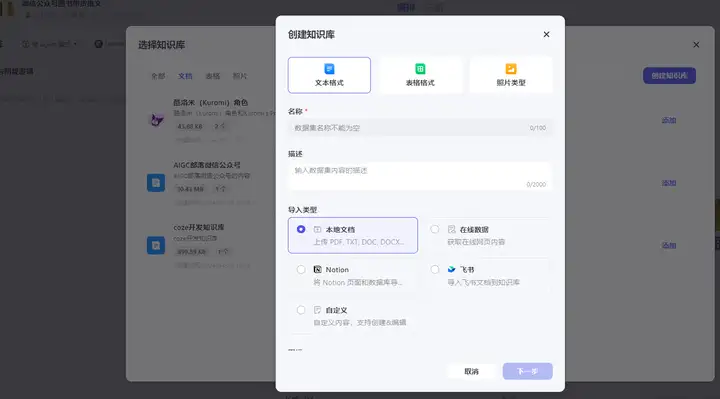Open the AIGC部落微信公众号 entry title

click(x=207, y=165)
